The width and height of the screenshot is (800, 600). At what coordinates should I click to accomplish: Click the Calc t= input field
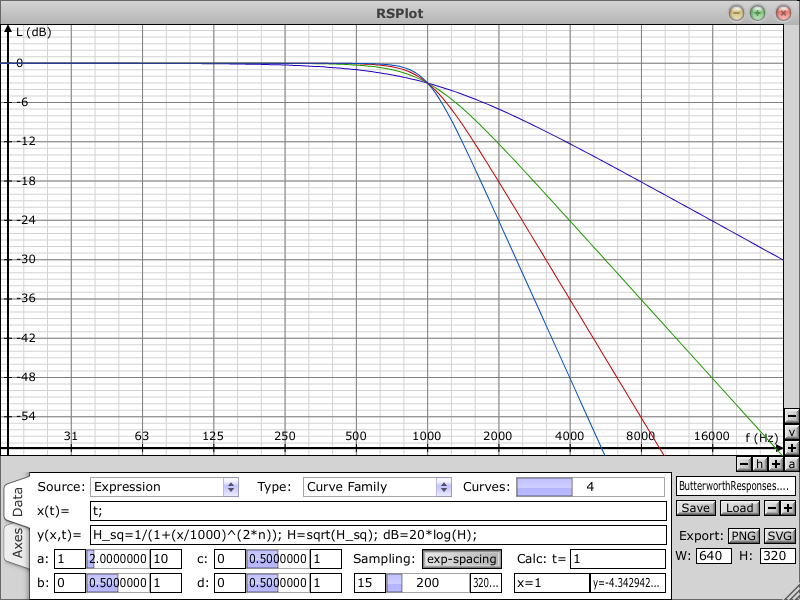(617, 559)
